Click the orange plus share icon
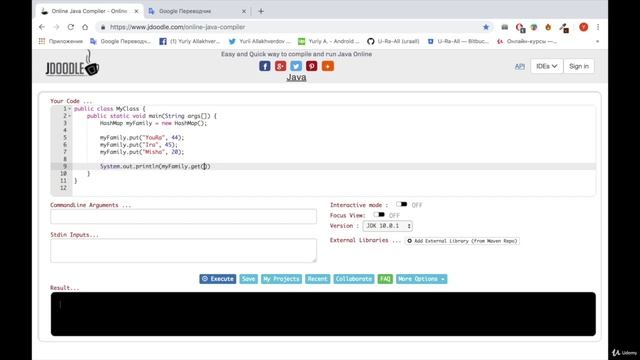This screenshot has height=360, width=640. (x=327, y=66)
